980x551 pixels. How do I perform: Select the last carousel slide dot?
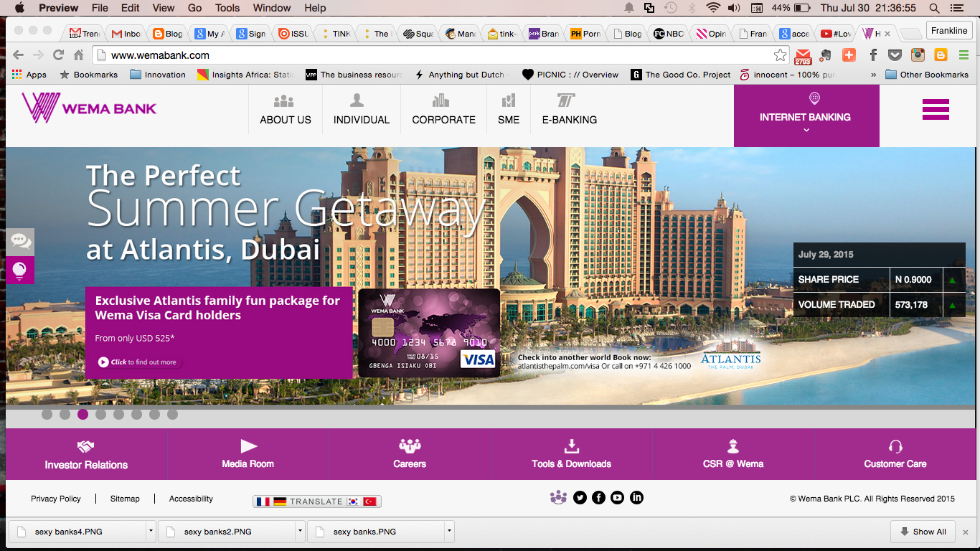172,414
